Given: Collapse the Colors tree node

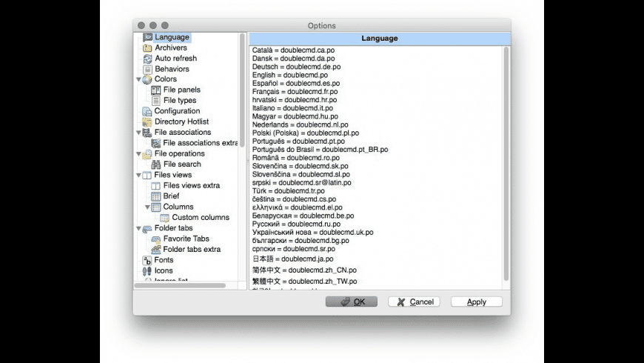Looking at the screenshot, I should click(x=139, y=79).
